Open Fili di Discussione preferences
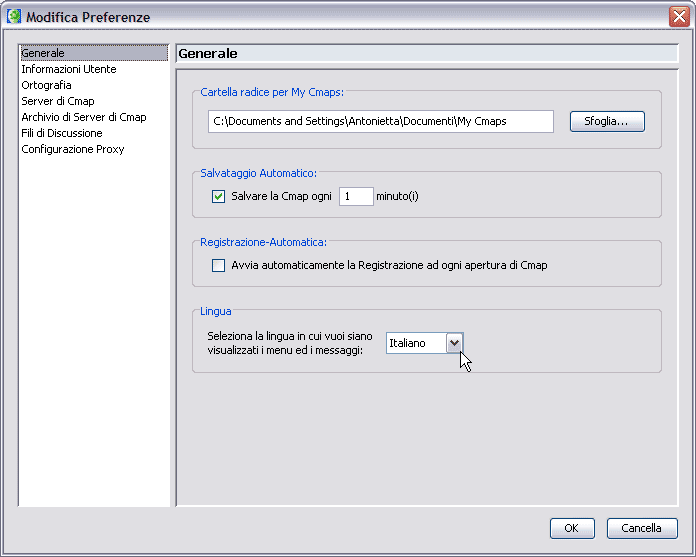The height and width of the screenshot is (557, 696). point(62,133)
